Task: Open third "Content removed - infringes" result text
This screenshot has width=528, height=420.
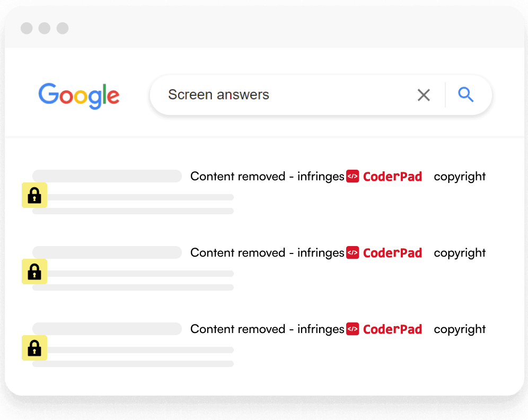Action: click(267, 329)
